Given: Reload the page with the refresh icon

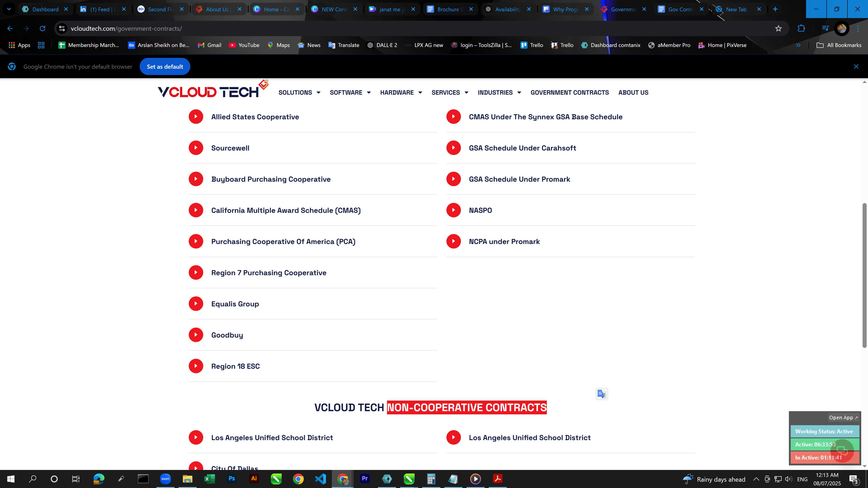Looking at the screenshot, I should (42, 29).
